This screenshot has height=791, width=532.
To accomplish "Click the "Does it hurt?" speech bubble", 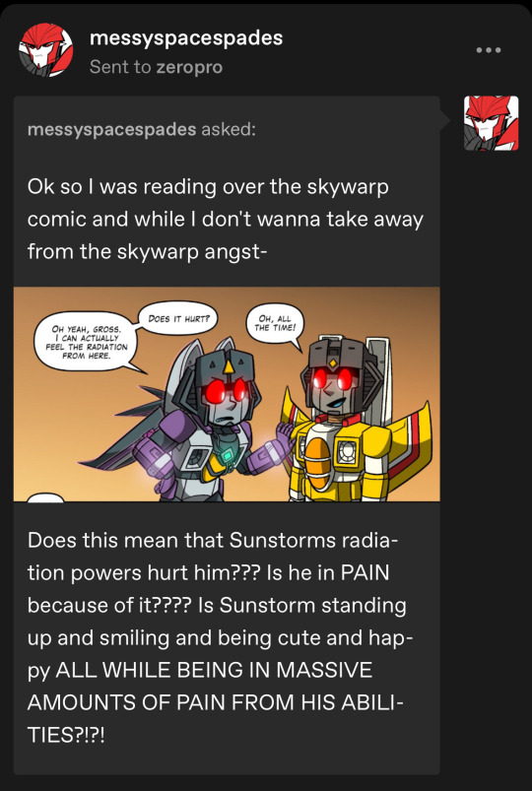I will click(178, 319).
